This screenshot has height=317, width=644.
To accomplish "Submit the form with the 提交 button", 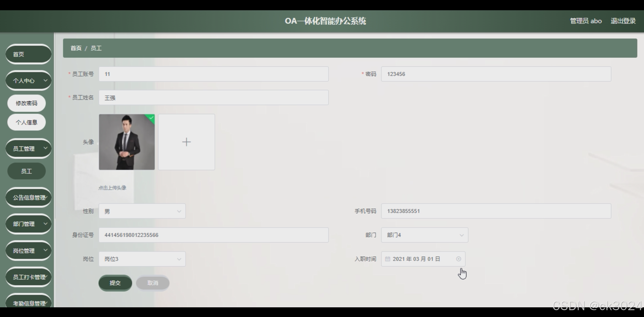I will click(115, 283).
